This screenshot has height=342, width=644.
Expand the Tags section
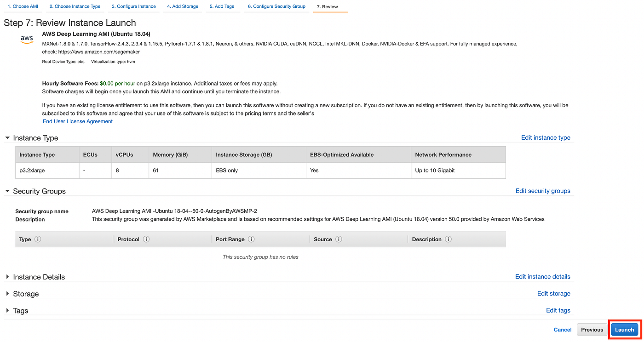(x=7, y=311)
